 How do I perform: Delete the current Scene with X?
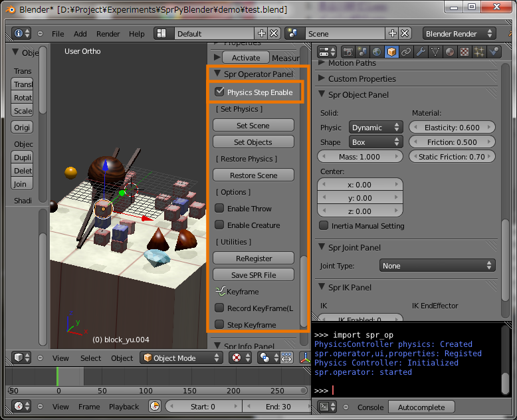405,33
